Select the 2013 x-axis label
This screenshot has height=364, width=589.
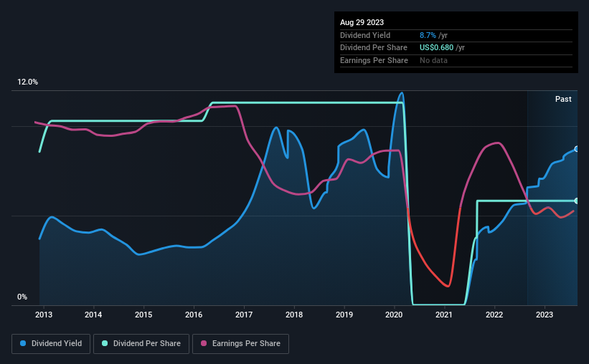[44, 315]
